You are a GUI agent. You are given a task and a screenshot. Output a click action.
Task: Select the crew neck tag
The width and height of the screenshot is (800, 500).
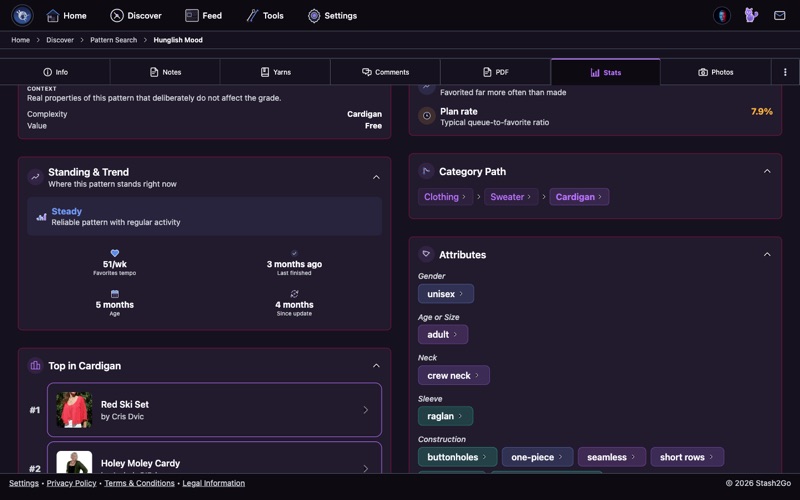[x=454, y=376]
